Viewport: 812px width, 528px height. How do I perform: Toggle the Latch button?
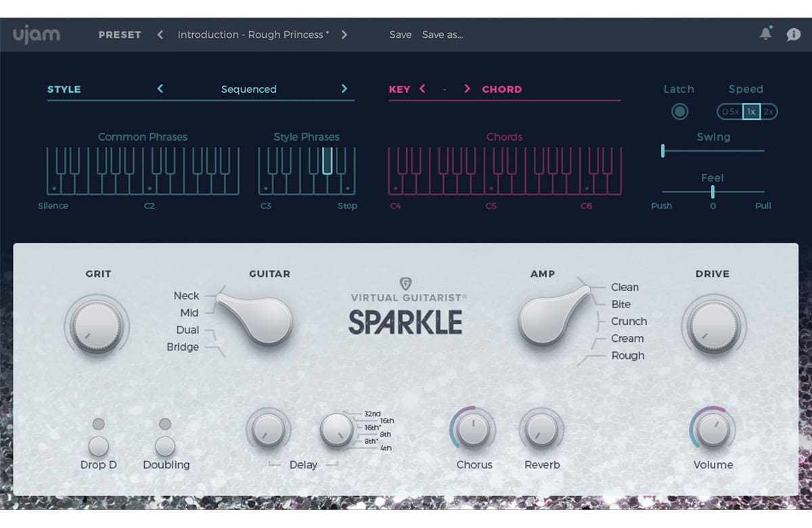[x=679, y=112]
